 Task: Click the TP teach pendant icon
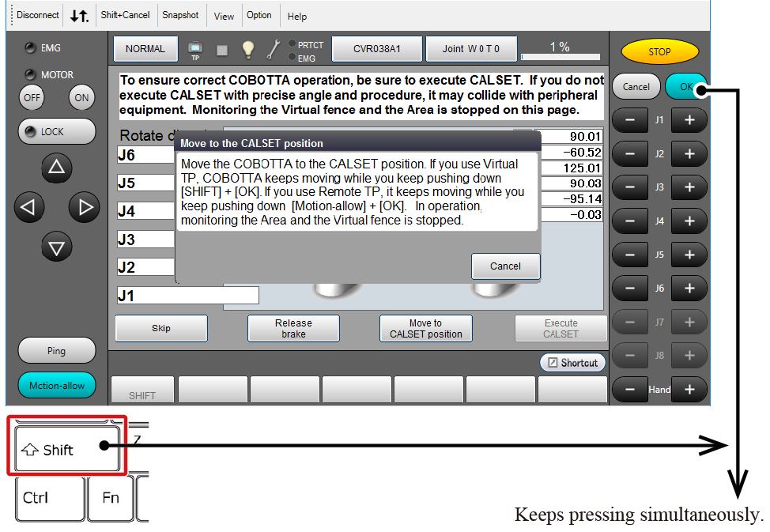tap(195, 50)
